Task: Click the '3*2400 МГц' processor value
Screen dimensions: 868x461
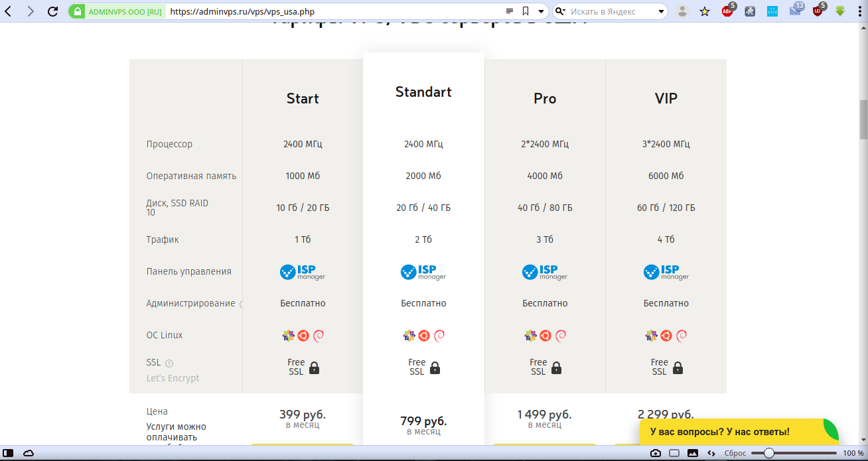Action: [666, 144]
